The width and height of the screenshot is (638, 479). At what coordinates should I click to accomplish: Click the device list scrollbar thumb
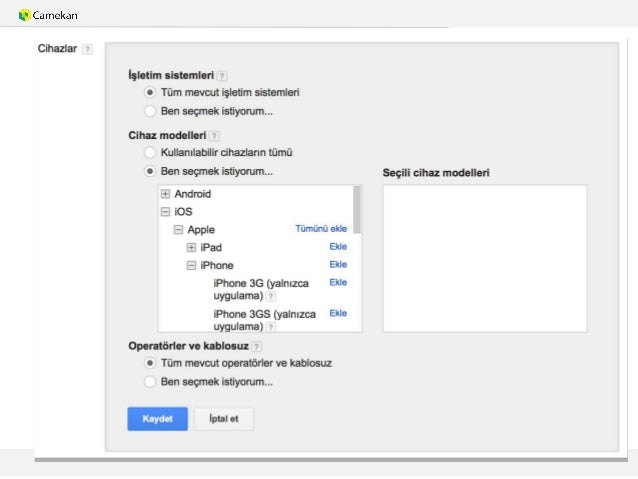point(357,210)
